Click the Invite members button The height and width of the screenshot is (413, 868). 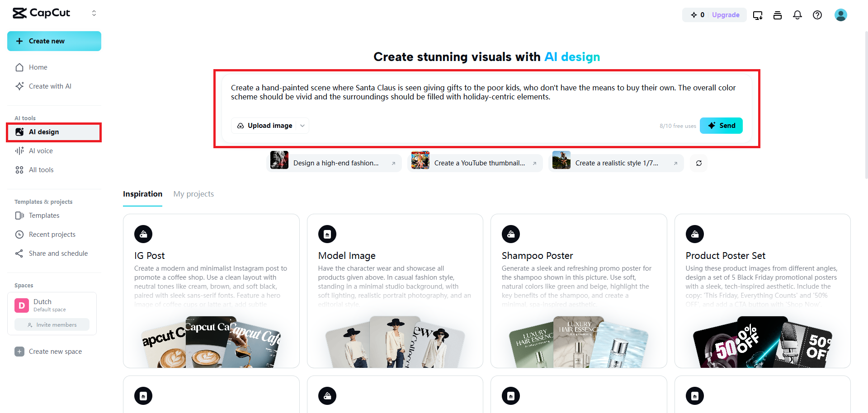coord(52,325)
